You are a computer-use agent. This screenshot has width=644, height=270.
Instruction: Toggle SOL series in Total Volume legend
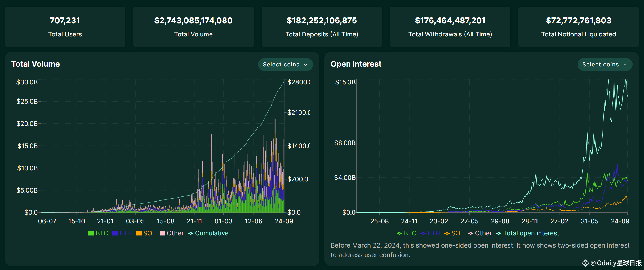[149, 233]
